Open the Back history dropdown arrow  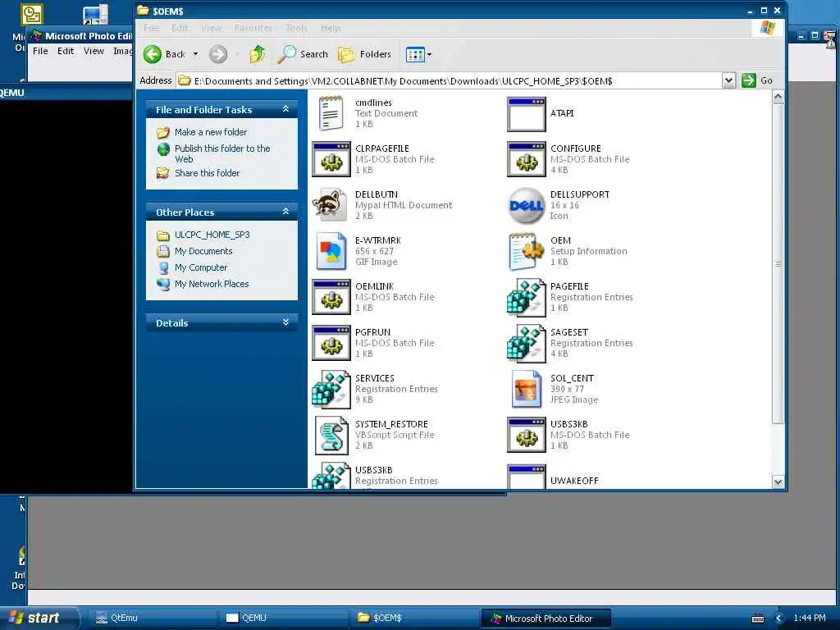195,54
